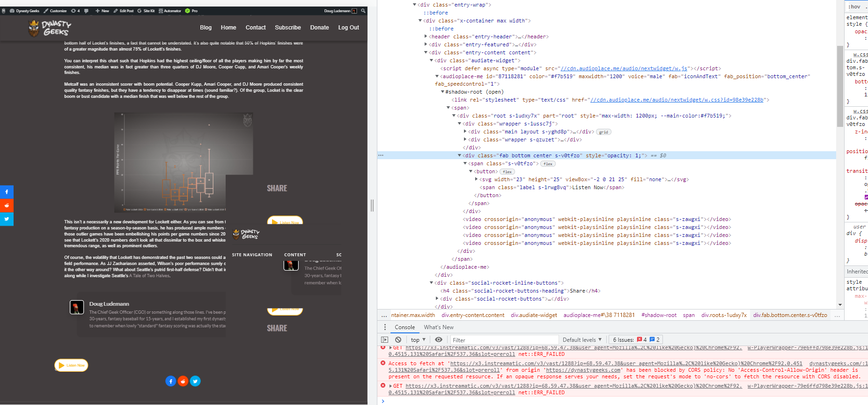The image size is (868, 405).
Task: Click the comments bubble icon in admin bar
Action: tap(86, 11)
